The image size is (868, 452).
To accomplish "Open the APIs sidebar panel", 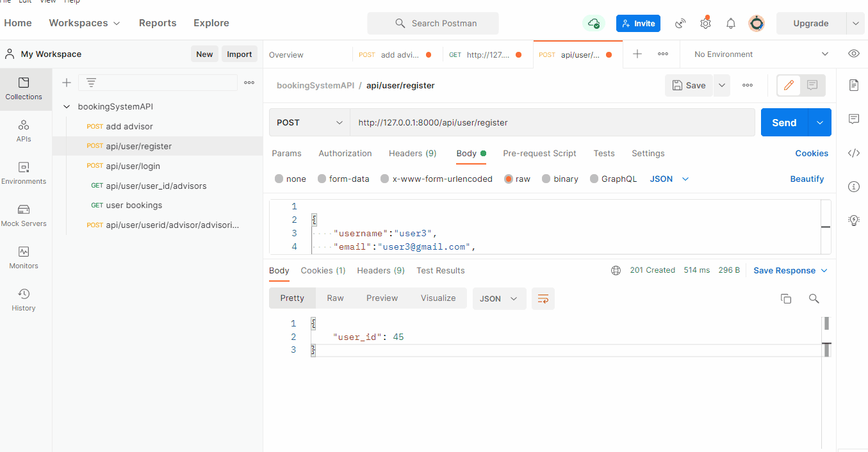I will (x=24, y=131).
